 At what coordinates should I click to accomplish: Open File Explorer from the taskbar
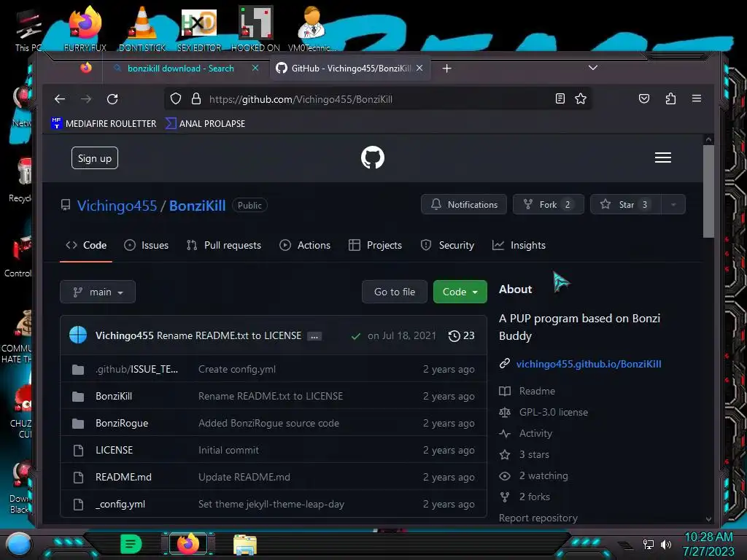(245, 544)
